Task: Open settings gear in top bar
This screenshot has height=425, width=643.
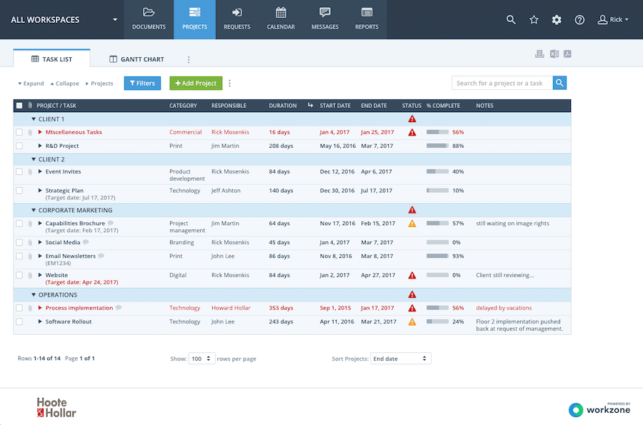Action: tap(557, 20)
